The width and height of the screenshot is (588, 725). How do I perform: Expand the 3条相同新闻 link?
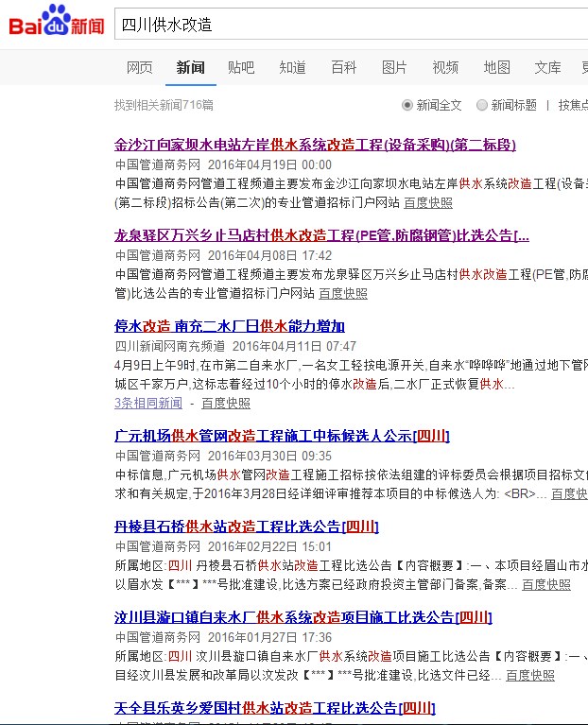[148, 403]
